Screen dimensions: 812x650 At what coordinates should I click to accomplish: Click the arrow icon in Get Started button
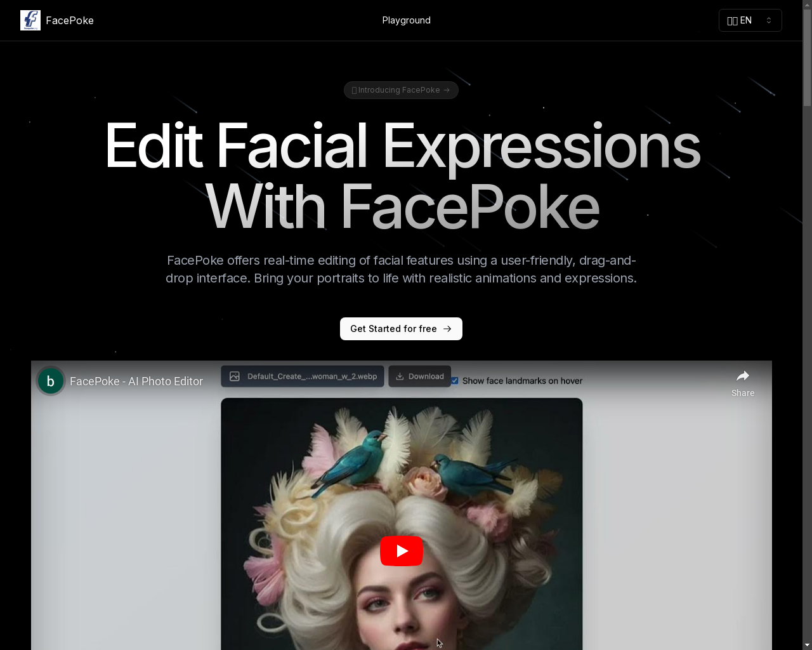pyautogui.click(x=447, y=329)
